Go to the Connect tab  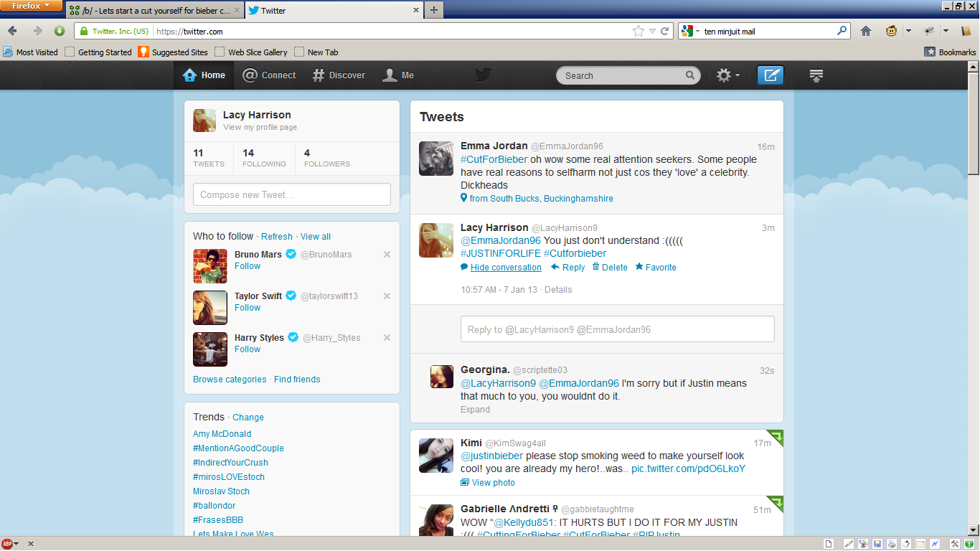click(x=270, y=75)
